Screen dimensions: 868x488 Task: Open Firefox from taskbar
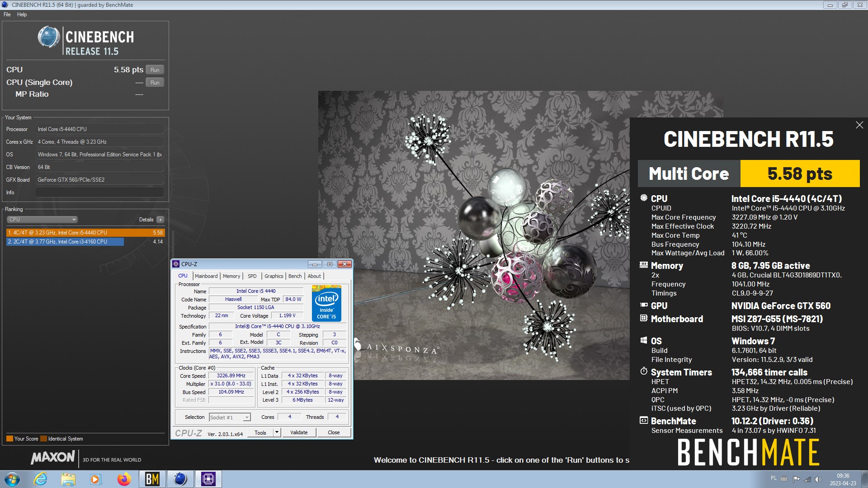tap(123, 479)
